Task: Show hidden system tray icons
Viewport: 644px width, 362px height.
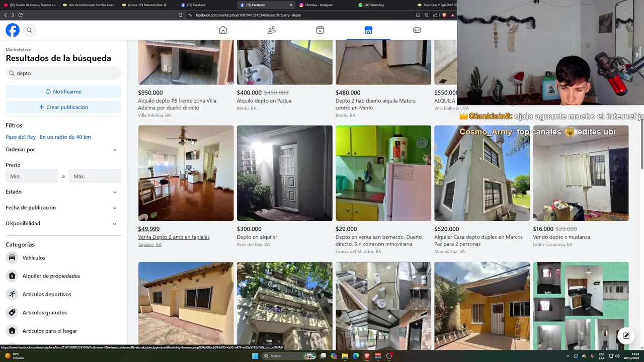Action: [x=568, y=356]
